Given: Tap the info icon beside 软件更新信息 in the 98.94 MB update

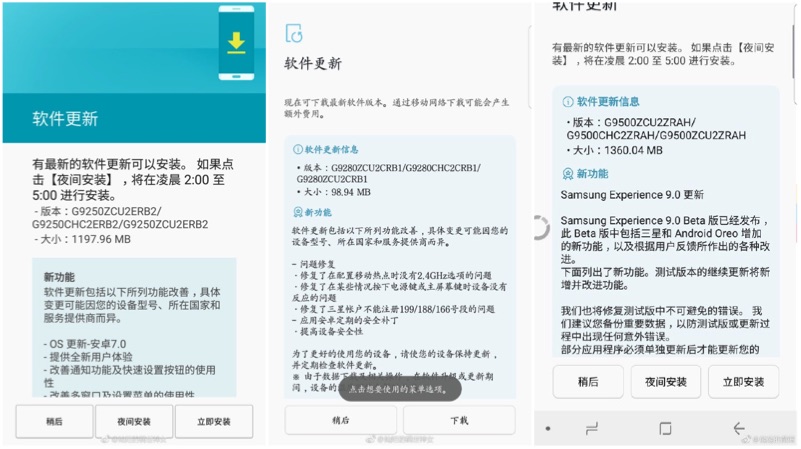Looking at the screenshot, I should (297, 149).
